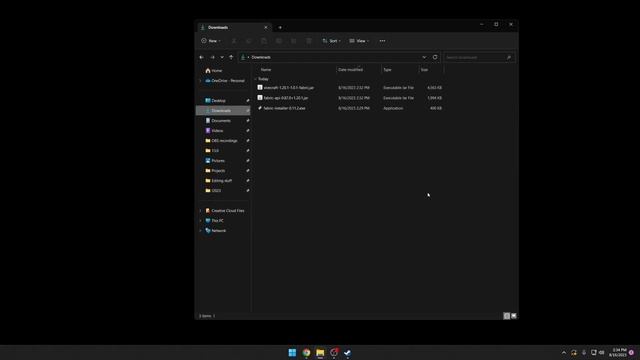Click the Downloads address bar path
This screenshot has width=640, height=360.
tap(261, 57)
